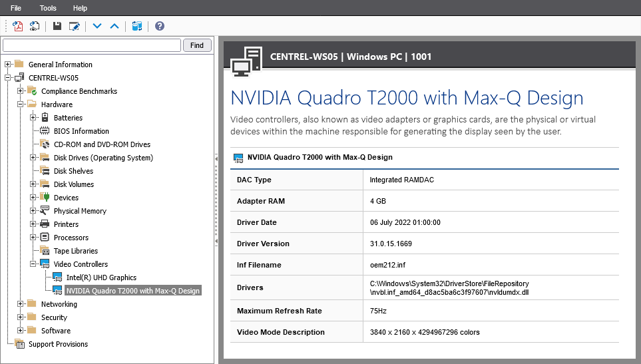
Task: Expand the General Information node
Action: click(7, 64)
